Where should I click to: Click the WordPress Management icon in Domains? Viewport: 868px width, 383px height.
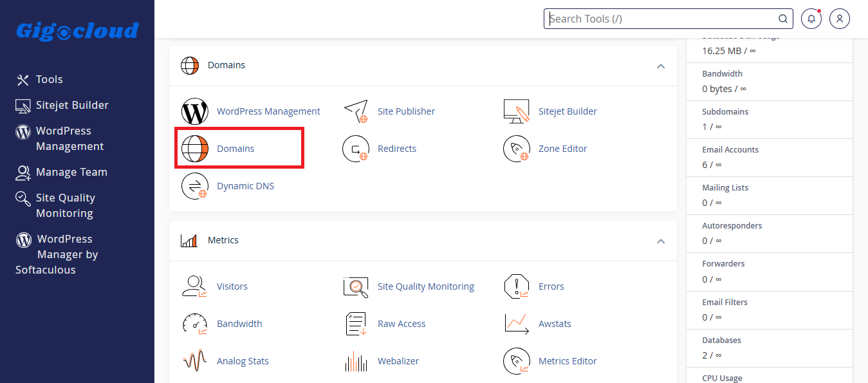[x=195, y=111]
